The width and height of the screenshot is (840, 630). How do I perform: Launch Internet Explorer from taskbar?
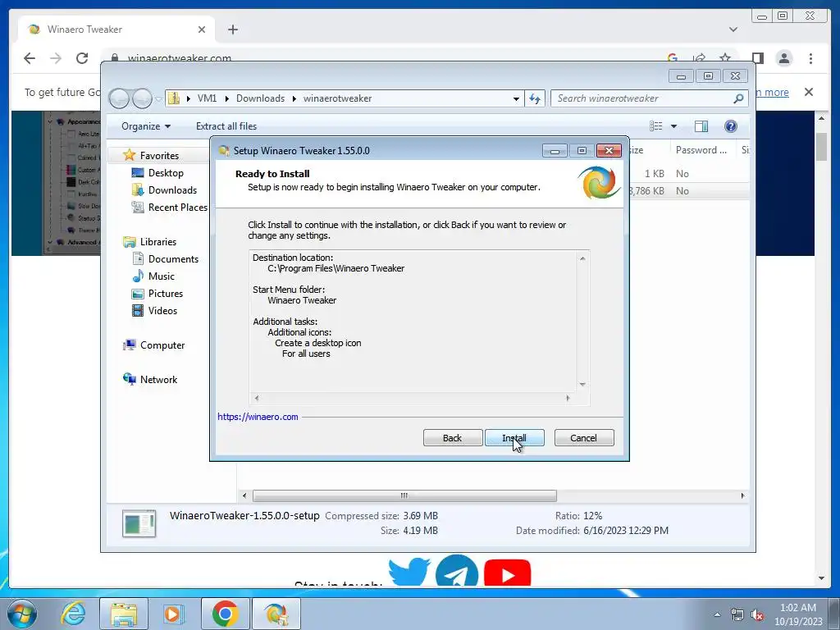click(x=72, y=614)
